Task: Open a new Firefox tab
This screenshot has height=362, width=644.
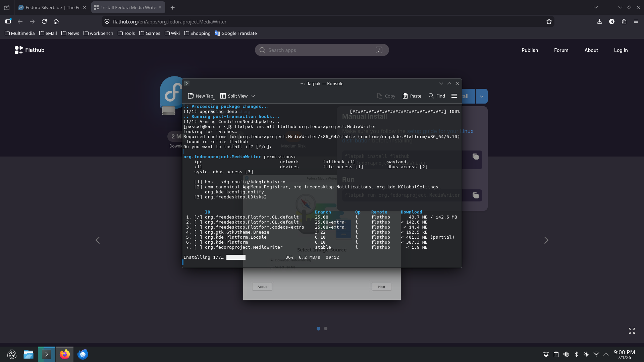Action: (x=172, y=7)
